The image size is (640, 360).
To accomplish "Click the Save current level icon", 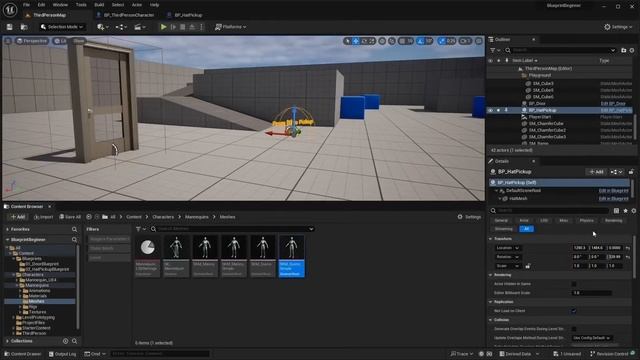I will coord(9,27).
